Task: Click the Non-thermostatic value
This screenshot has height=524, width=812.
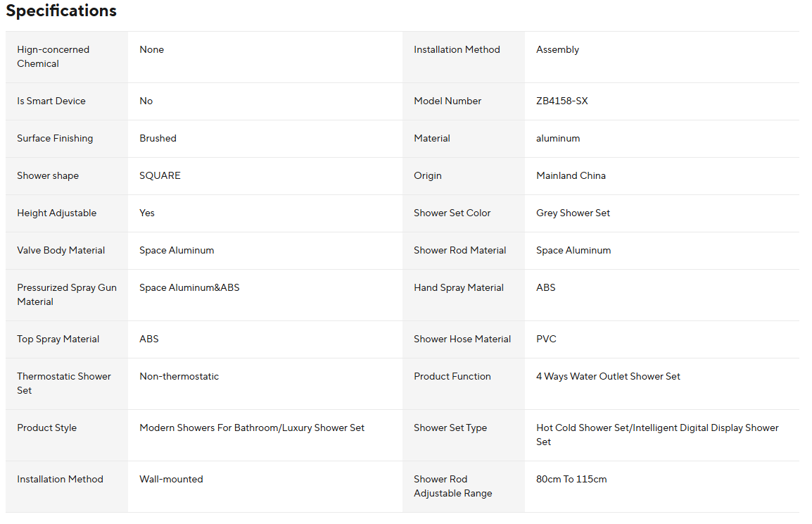Action: tap(179, 376)
